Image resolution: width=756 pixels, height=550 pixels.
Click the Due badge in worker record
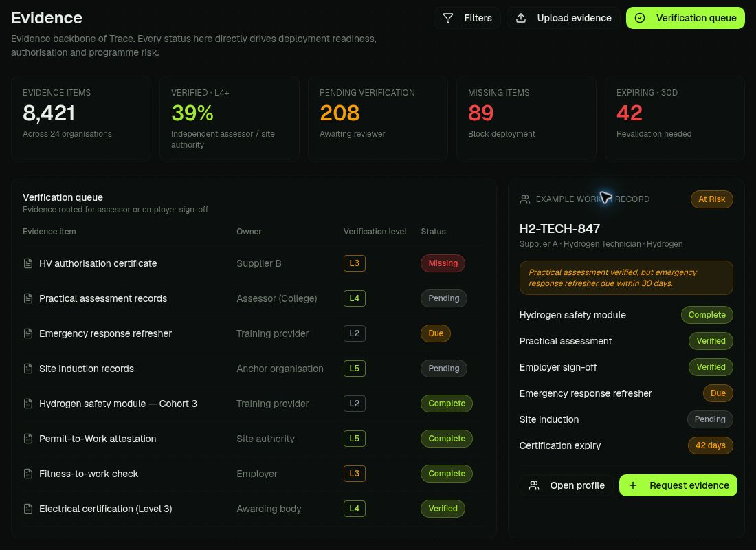point(718,393)
